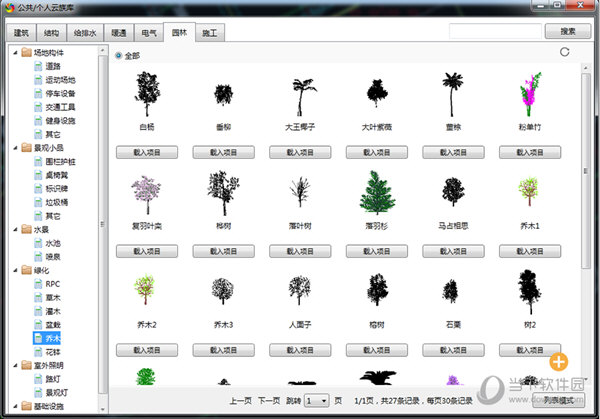Click 载入项目 button under 乔木2

tap(147, 350)
